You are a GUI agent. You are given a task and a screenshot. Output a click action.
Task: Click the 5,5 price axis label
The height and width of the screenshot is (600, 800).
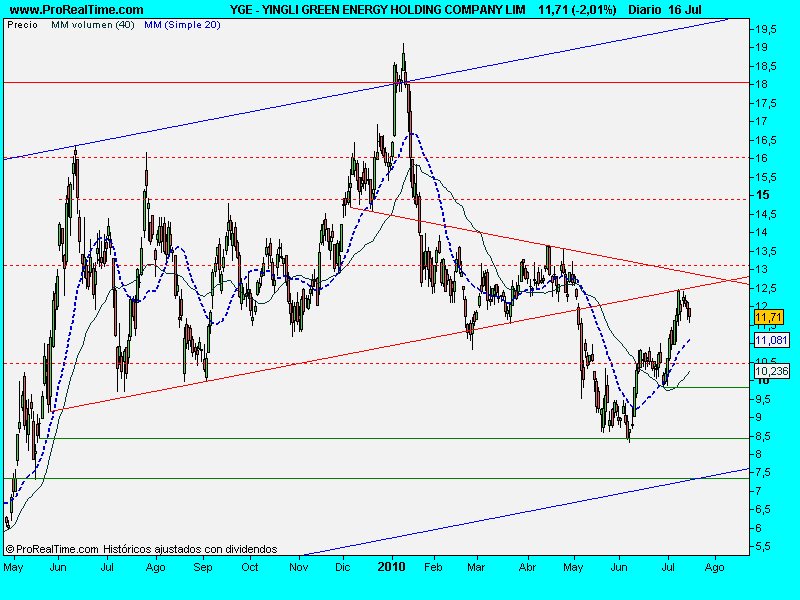(763, 546)
